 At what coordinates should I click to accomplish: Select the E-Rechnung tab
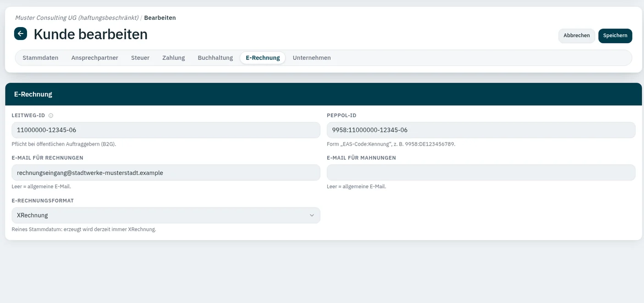pos(263,58)
